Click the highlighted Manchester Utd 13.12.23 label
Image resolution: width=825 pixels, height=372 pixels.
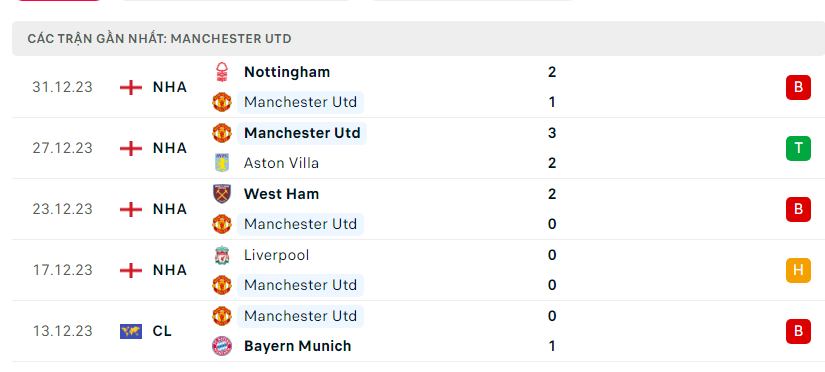(x=300, y=316)
